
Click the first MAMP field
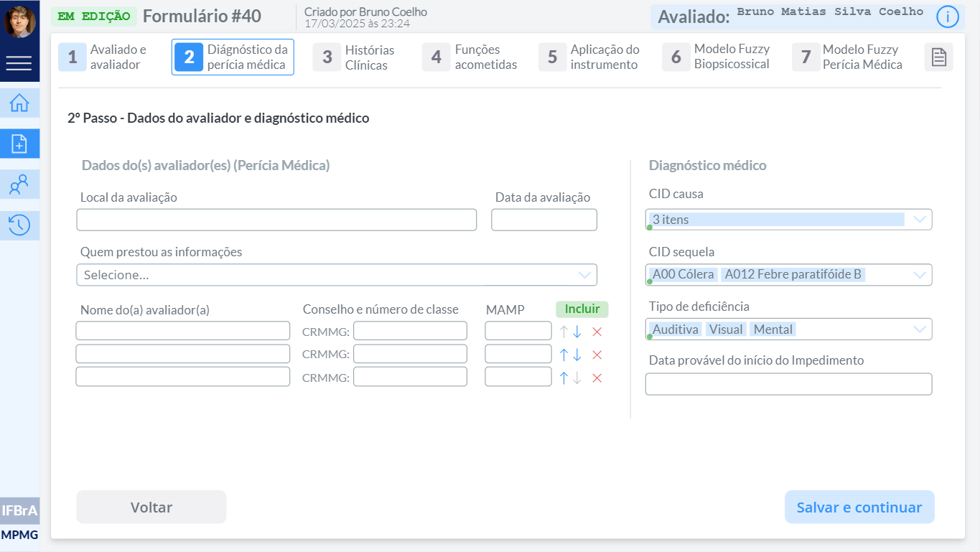click(x=518, y=331)
